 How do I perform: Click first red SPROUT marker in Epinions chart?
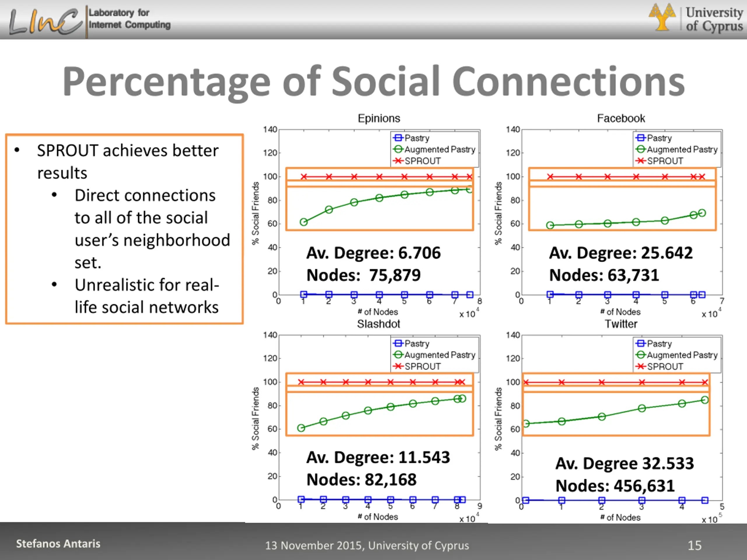pyautogui.click(x=303, y=176)
